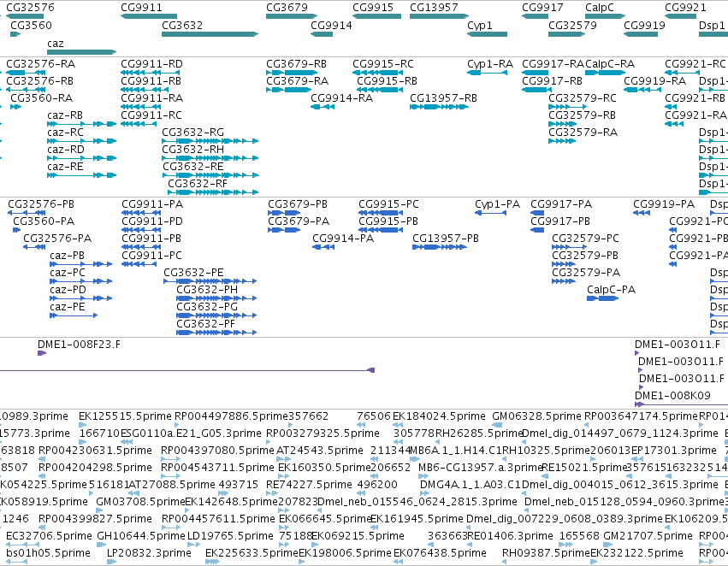Viewport: 728px width, 566px height.
Task: Click the CG3679 gene label
Action: pos(287,8)
